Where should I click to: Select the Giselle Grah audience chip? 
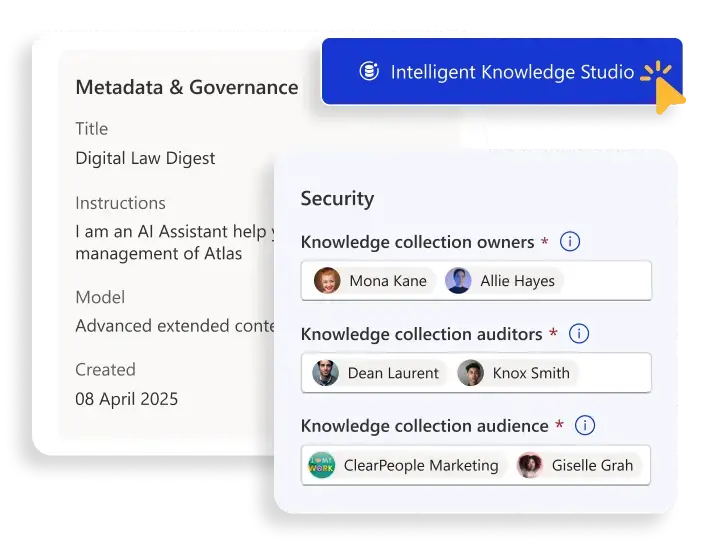point(578,465)
